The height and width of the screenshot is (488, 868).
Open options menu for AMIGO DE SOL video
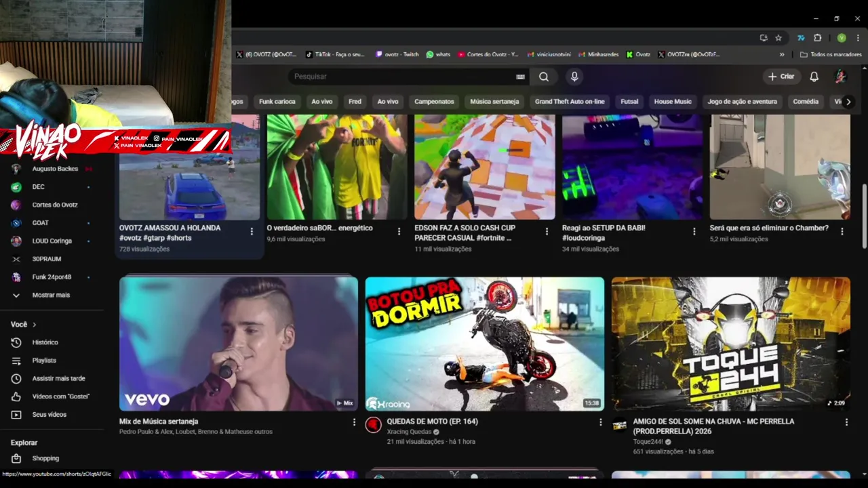(846, 422)
